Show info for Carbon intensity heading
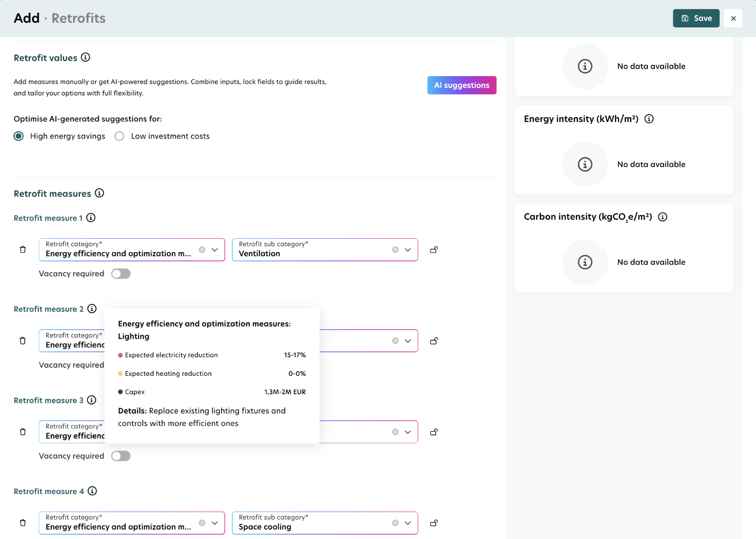 point(663,217)
